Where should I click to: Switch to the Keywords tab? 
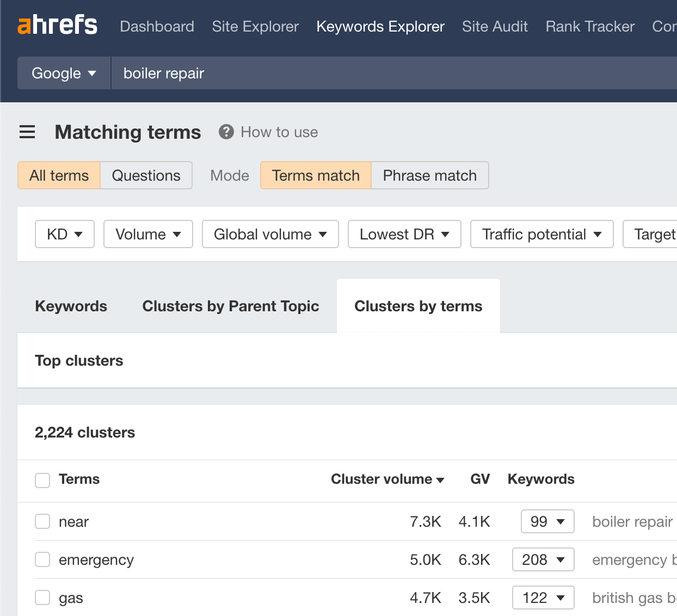pos(71,306)
